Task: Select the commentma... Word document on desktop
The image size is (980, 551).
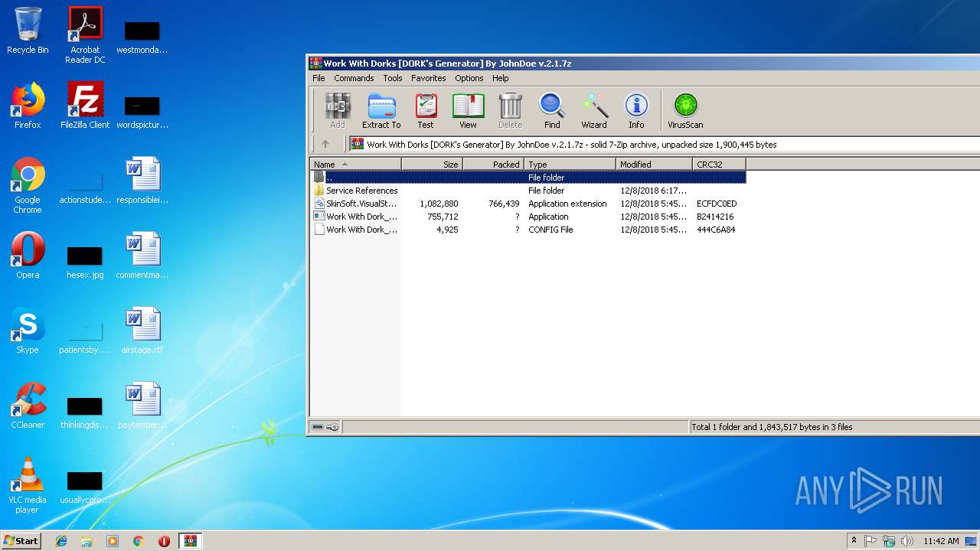Action: (x=142, y=256)
